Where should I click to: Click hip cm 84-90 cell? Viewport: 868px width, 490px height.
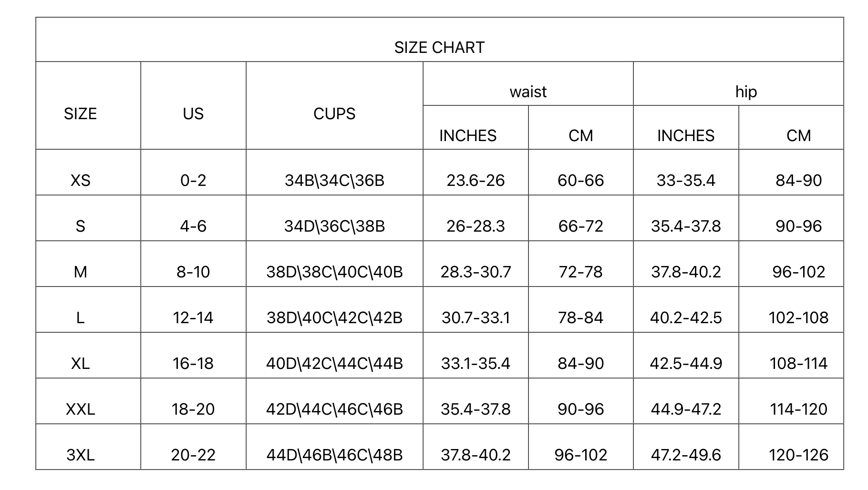point(798,180)
